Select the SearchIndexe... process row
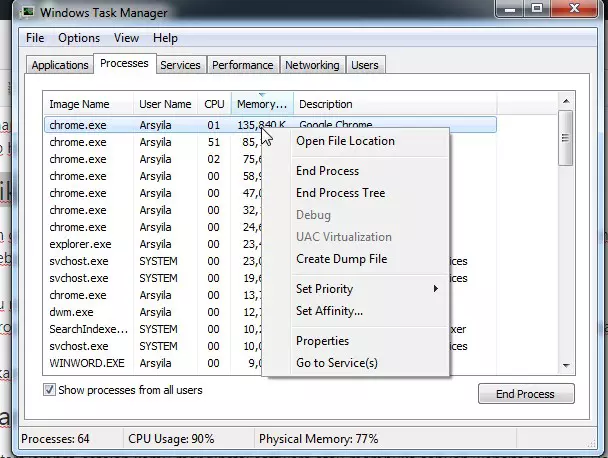Image resolution: width=608 pixels, height=458 pixels. pos(153,329)
